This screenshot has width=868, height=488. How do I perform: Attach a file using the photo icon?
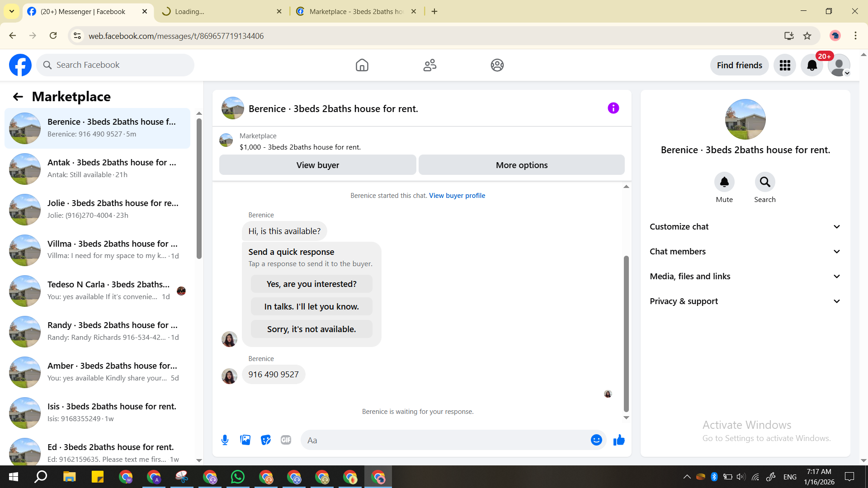pos(245,440)
